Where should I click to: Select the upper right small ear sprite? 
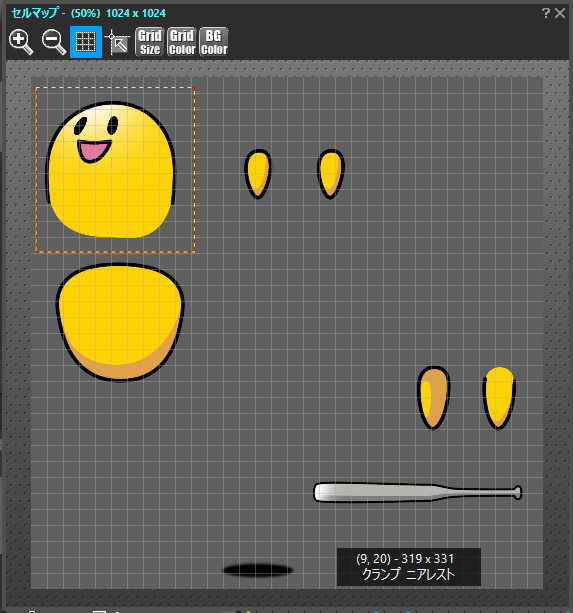[x=331, y=174]
